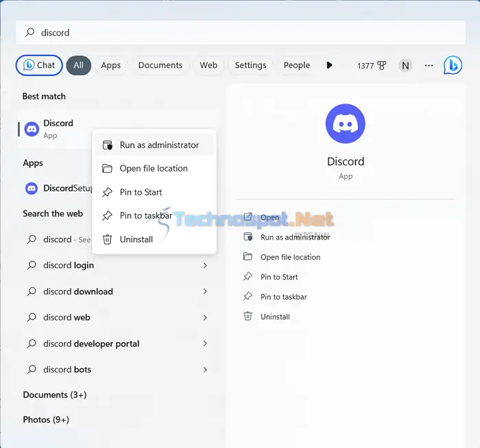This screenshot has width=480, height=448.
Task: Open the Photos (9+) section
Action: [46, 420]
